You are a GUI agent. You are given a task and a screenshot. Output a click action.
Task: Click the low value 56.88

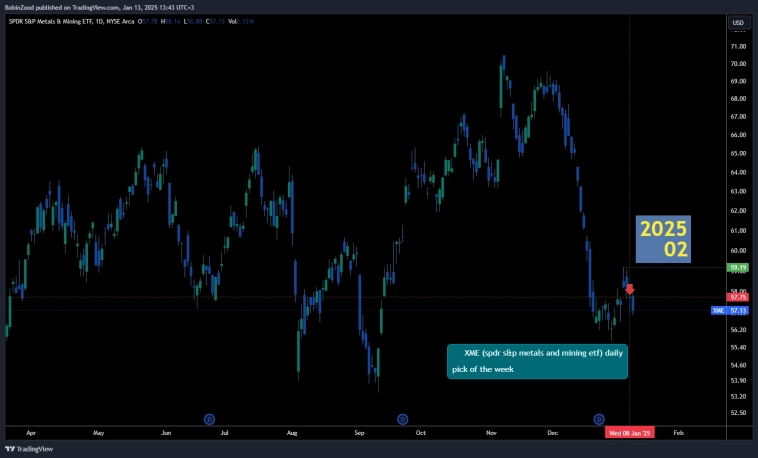click(x=193, y=21)
